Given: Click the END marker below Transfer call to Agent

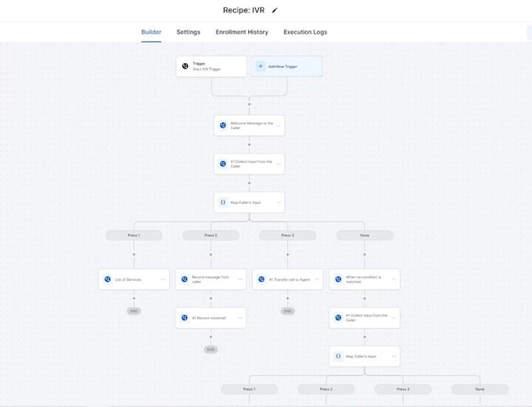Looking at the screenshot, I should pyautogui.click(x=288, y=311).
